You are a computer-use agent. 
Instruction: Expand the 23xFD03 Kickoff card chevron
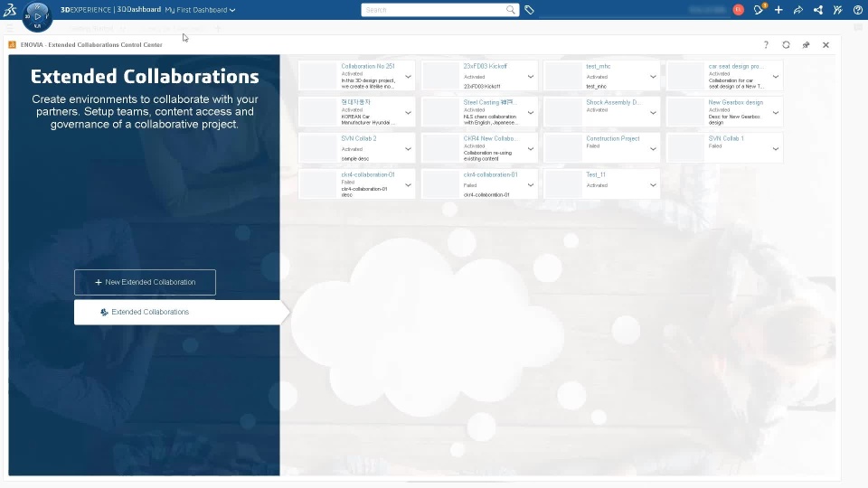coord(531,77)
